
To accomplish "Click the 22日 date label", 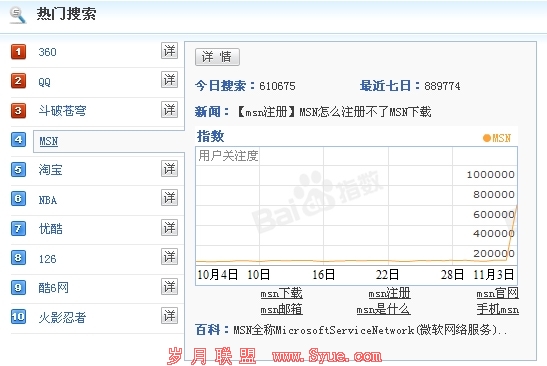I will (x=387, y=275).
